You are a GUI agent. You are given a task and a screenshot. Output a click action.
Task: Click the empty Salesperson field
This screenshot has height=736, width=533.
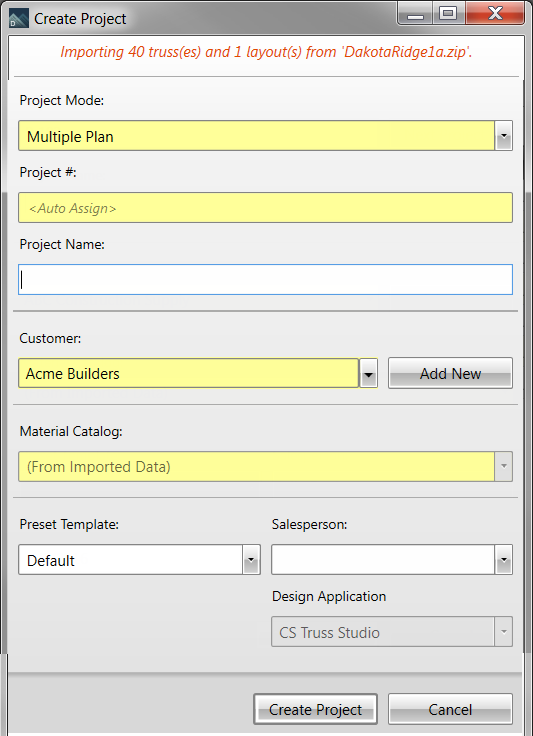tap(383, 560)
